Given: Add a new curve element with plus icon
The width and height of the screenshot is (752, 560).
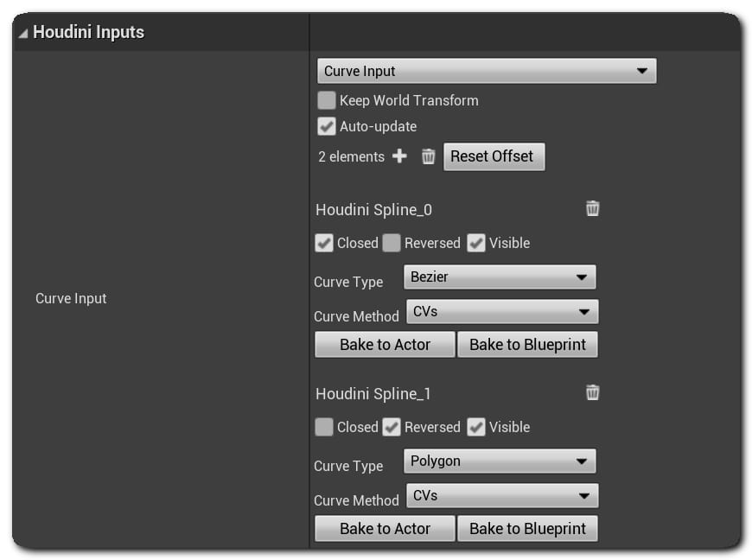Looking at the screenshot, I should coord(399,156).
